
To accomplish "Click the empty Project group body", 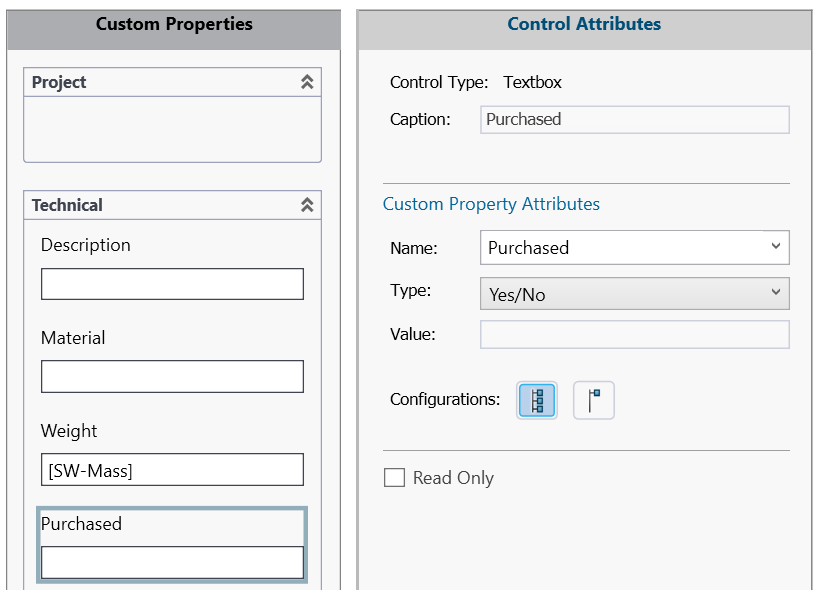I will coord(172,129).
